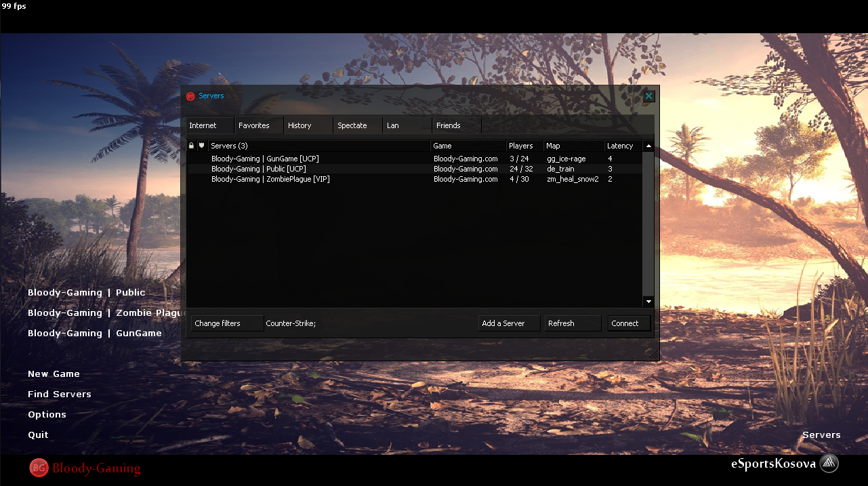Click the eSportsKosova emblem icon

[x=829, y=464]
